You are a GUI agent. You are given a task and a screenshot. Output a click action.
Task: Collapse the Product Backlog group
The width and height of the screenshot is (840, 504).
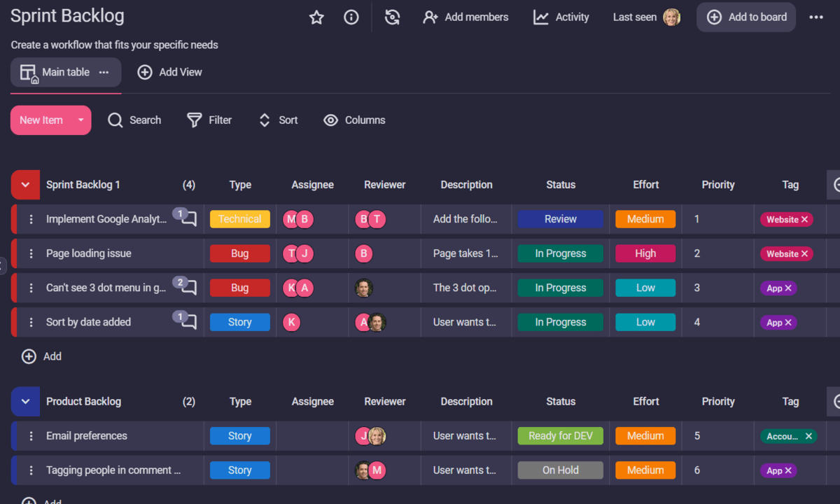(x=26, y=402)
